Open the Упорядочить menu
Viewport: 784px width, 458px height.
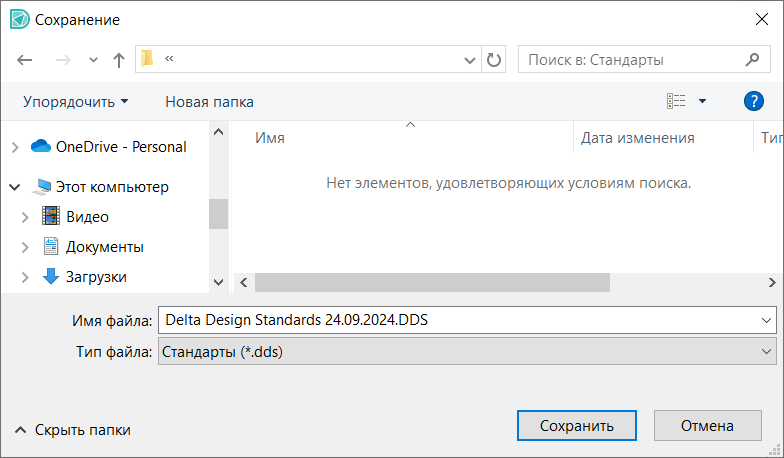pyautogui.click(x=76, y=101)
